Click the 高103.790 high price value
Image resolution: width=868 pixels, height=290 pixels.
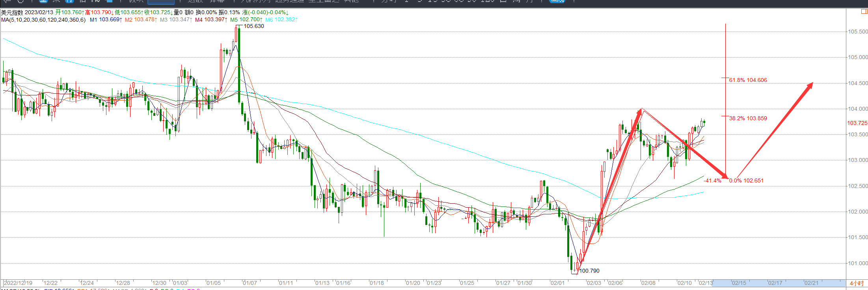coord(99,12)
